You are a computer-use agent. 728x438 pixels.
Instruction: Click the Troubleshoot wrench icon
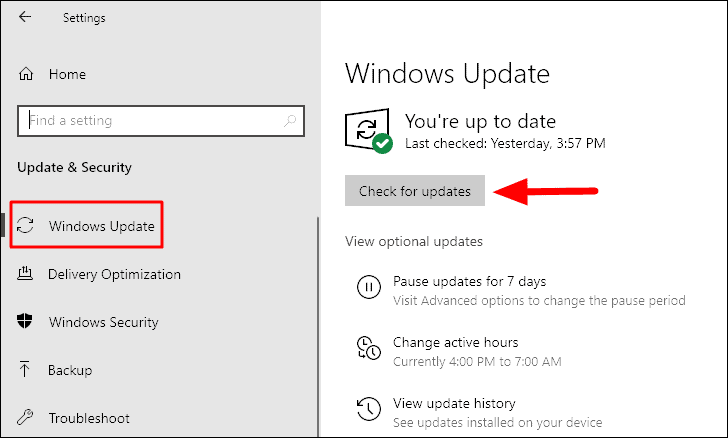[x=25, y=417]
